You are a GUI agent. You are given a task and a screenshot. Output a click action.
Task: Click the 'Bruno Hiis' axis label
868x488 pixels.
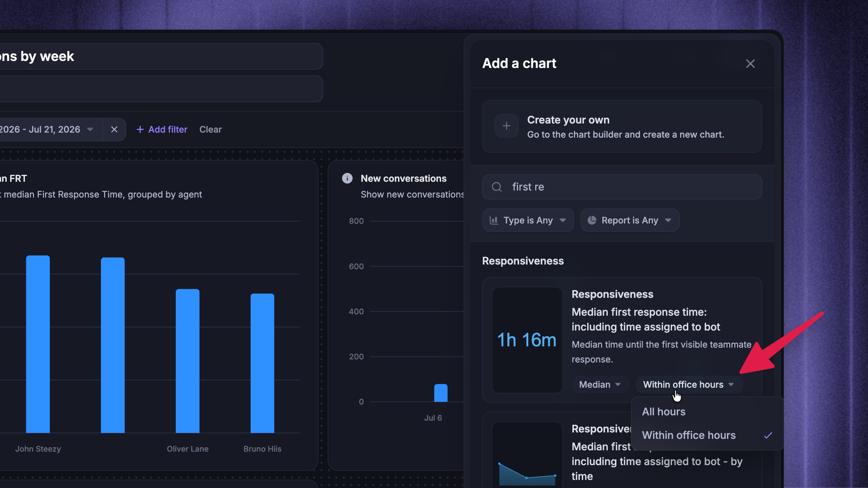(263, 449)
